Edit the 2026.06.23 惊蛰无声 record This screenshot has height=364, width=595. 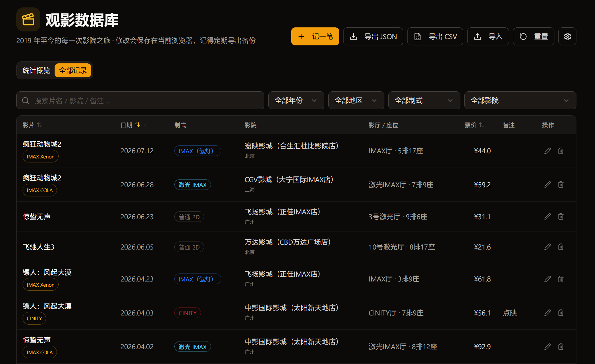(548, 217)
